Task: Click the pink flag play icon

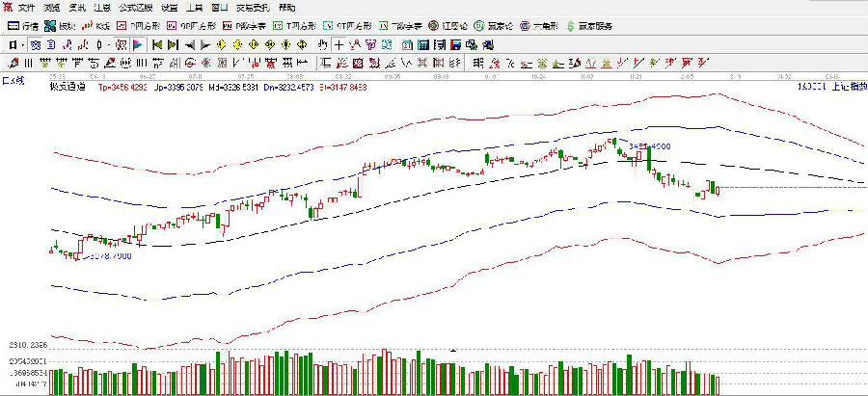Action: click(x=139, y=44)
